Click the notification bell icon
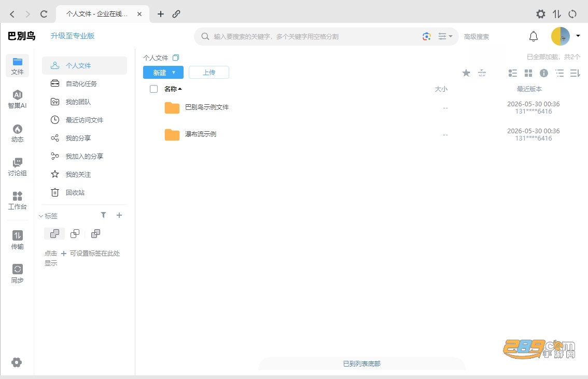The height and width of the screenshot is (379, 588). [x=533, y=36]
